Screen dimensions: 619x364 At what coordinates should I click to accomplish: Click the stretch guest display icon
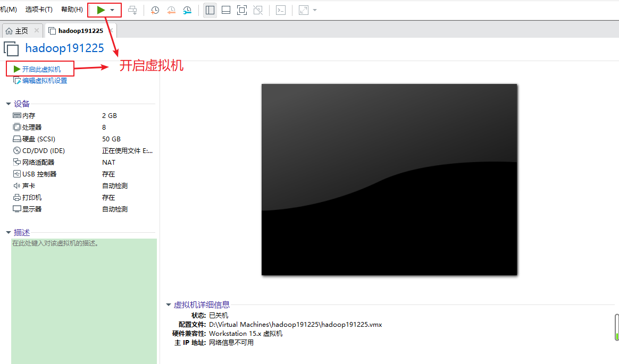(x=304, y=10)
